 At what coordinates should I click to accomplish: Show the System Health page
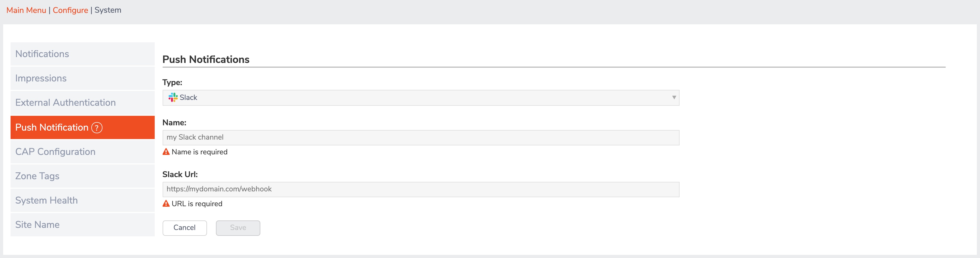(82, 200)
